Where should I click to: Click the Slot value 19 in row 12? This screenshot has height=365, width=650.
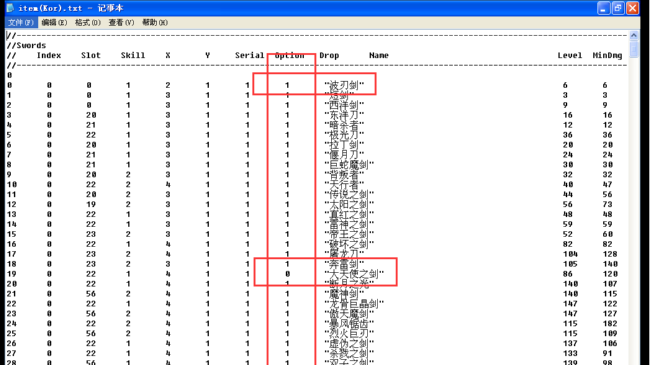[x=91, y=204]
